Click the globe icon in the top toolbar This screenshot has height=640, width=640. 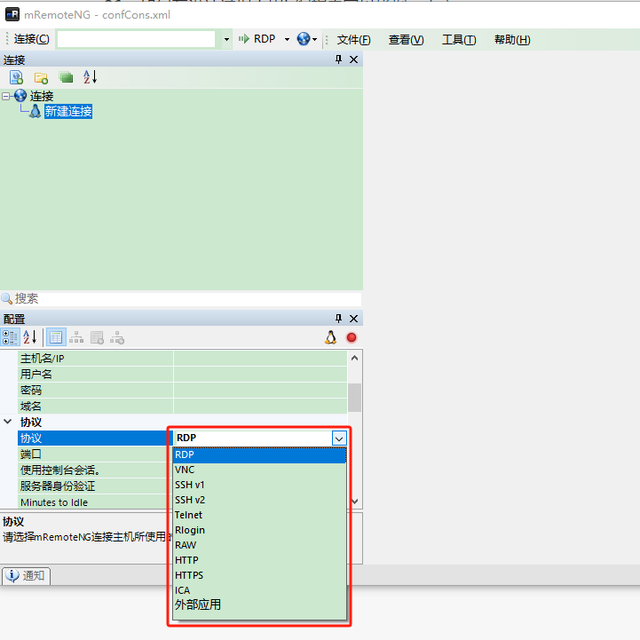coord(303,39)
